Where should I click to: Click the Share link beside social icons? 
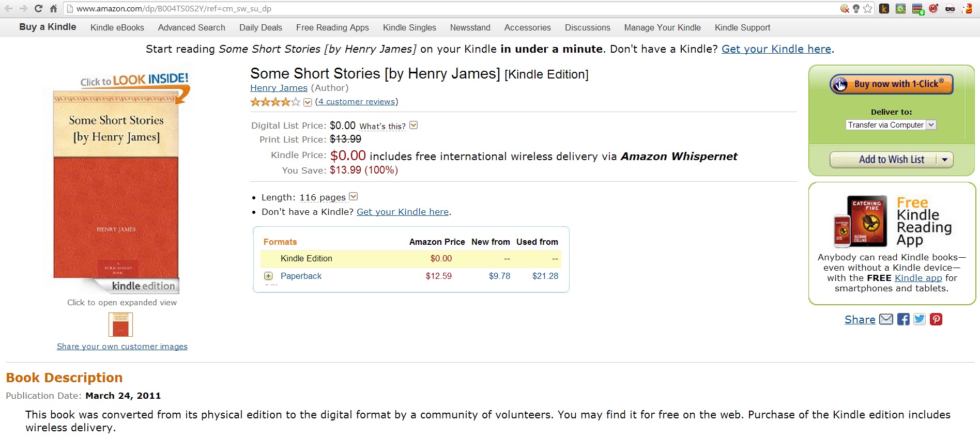point(860,320)
